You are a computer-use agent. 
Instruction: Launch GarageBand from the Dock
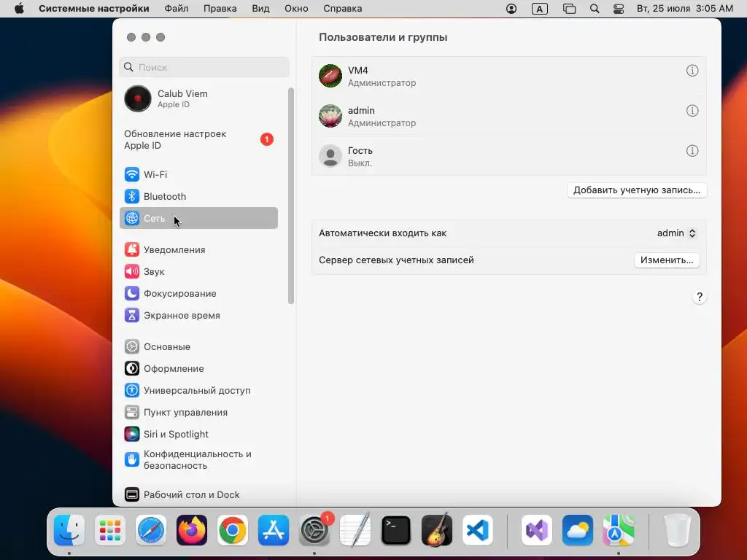coord(437,530)
